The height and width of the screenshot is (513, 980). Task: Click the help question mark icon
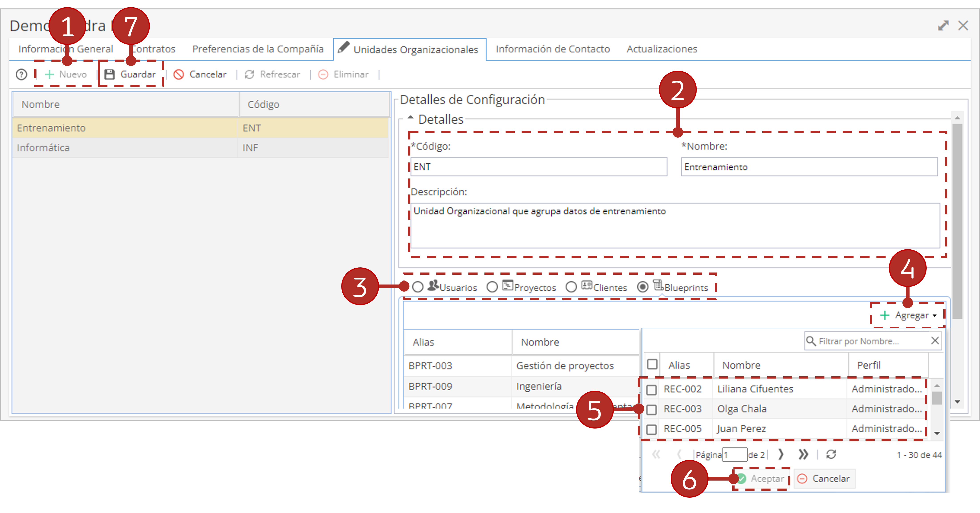pyautogui.click(x=21, y=74)
